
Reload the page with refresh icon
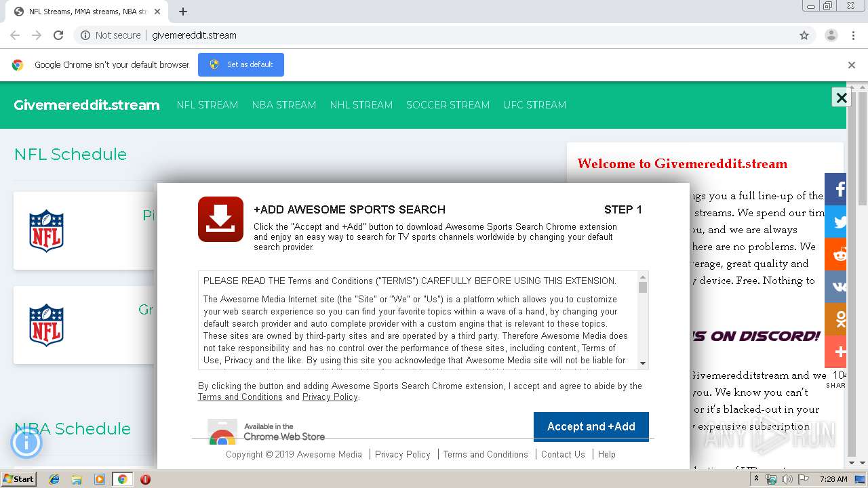pyautogui.click(x=58, y=35)
